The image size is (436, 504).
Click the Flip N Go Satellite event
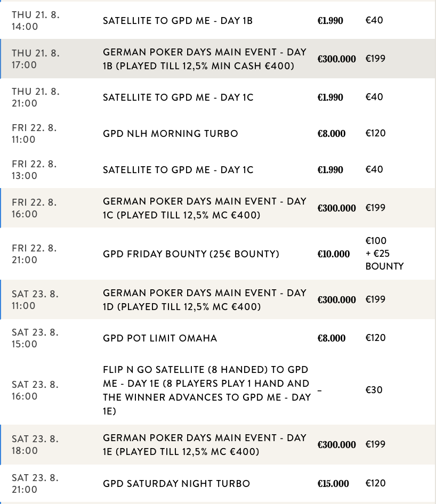(x=207, y=390)
